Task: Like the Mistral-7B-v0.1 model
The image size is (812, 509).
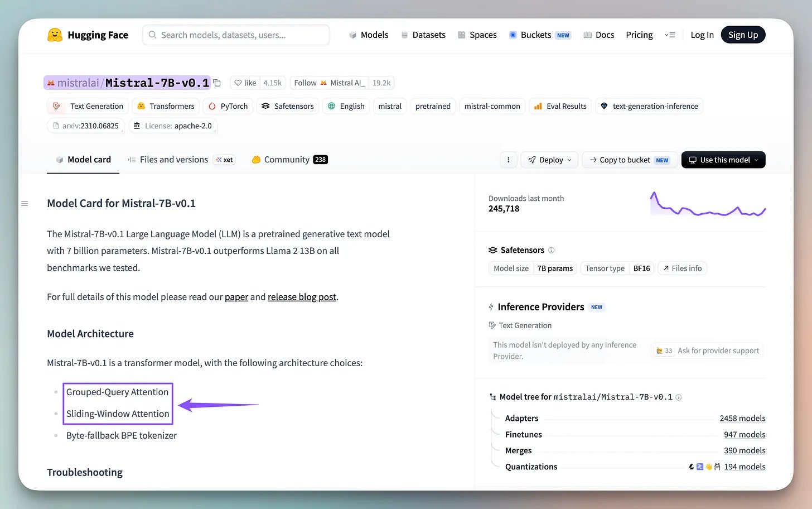Action: tap(245, 83)
